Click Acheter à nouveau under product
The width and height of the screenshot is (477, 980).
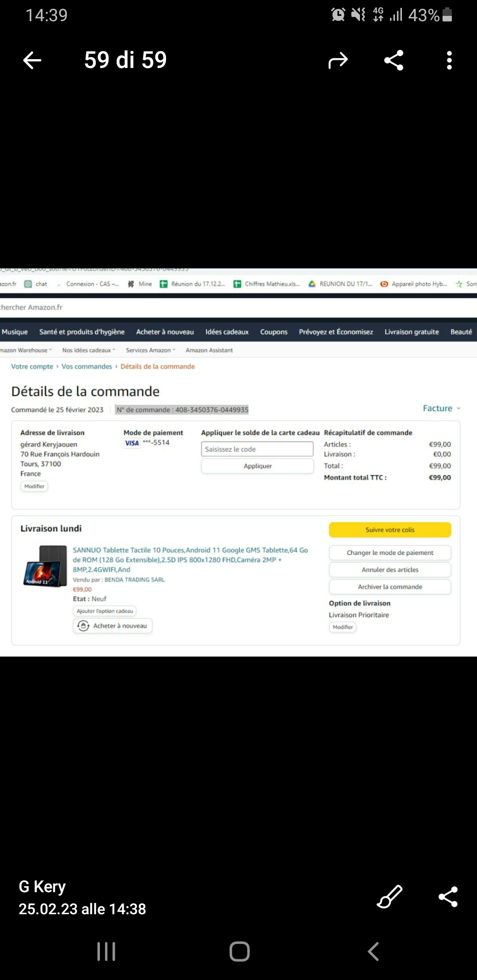coord(113,626)
